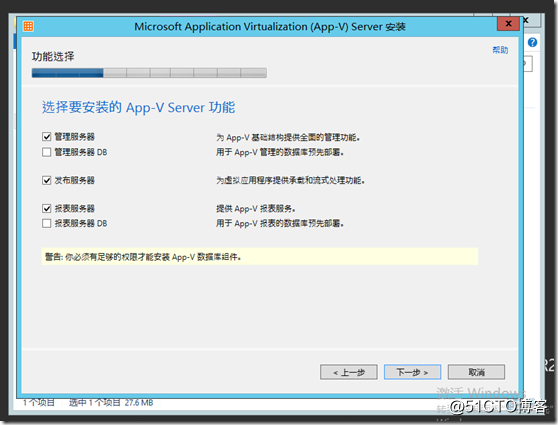Image resolution: width=558 pixels, height=425 pixels.
Task: Click the publishing server description text
Action: tap(290, 180)
